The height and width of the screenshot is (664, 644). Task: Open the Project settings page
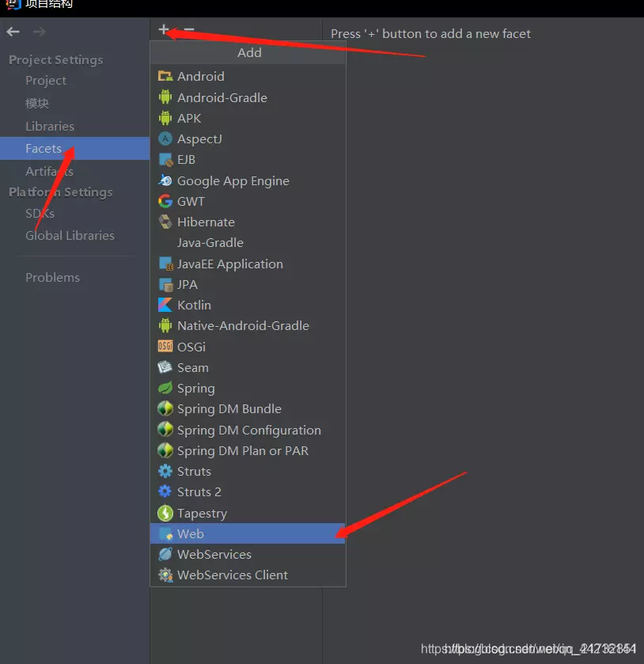tap(46, 81)
